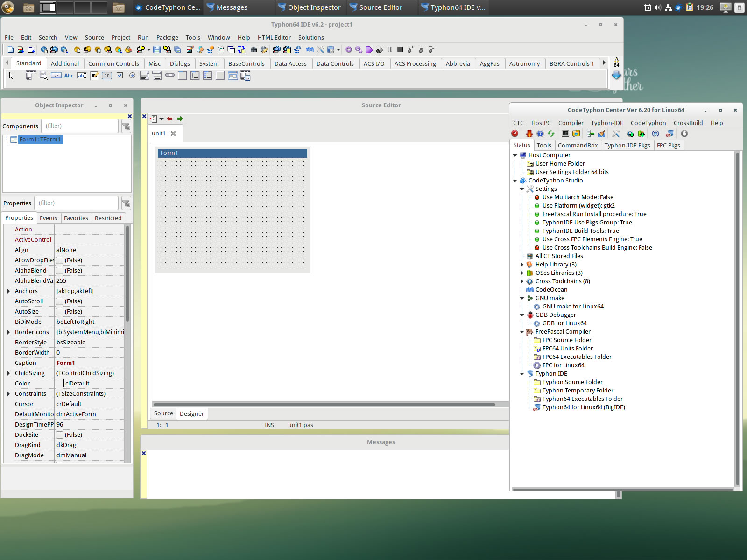Click CodeOcean in the status tree

(551, 290)
